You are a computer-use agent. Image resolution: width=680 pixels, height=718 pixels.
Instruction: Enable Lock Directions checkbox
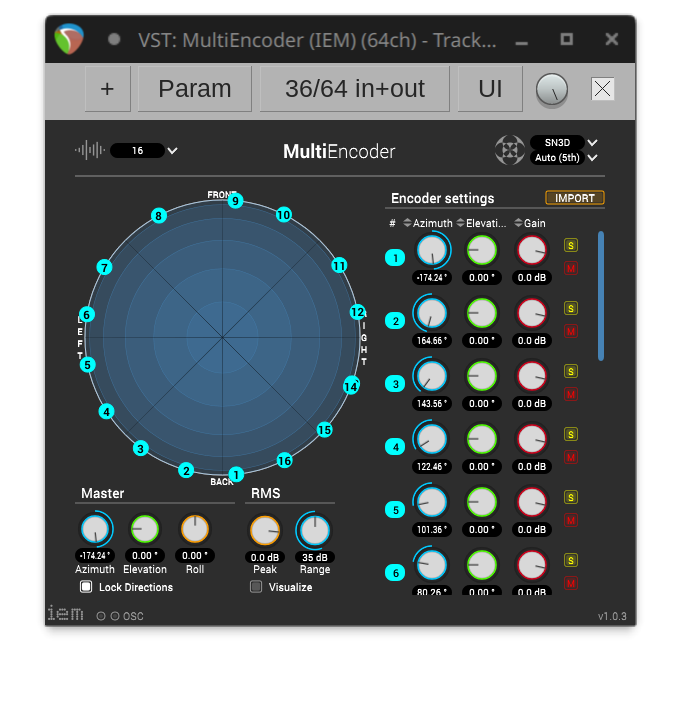(x=86, y=587)
